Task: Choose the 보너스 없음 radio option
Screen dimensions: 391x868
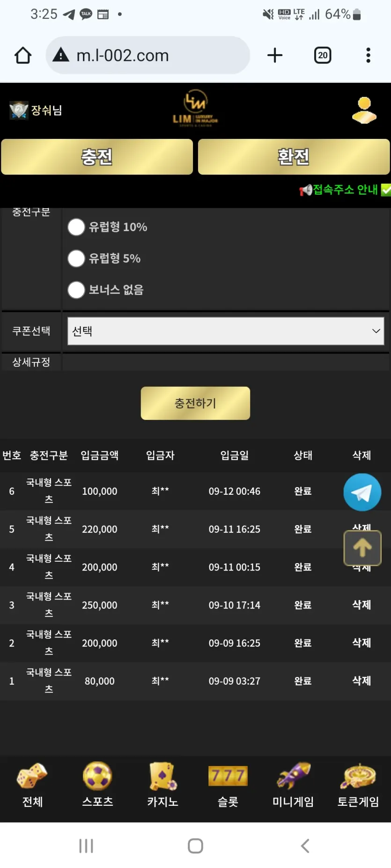Action: [x=76, y=289]
